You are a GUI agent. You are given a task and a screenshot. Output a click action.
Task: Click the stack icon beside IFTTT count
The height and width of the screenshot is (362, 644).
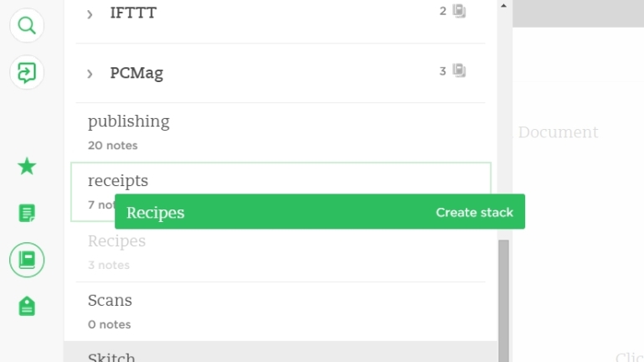[459, 11]
